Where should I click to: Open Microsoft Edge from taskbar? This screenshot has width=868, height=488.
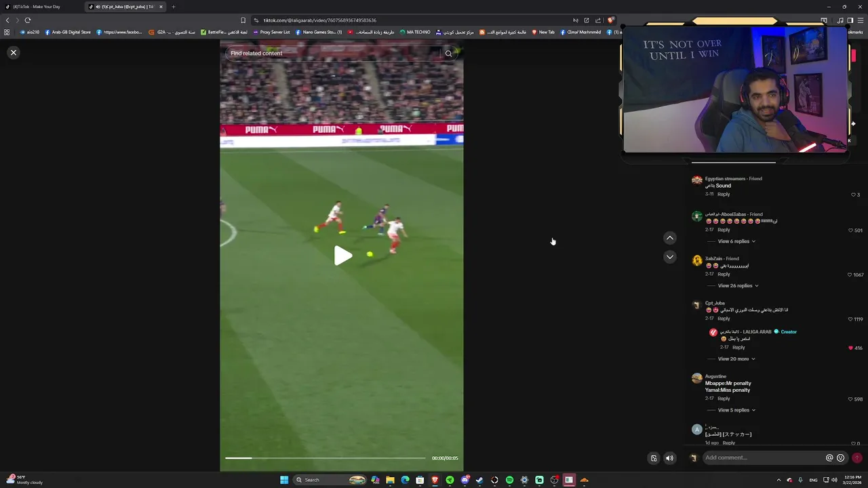[x=405, y=480]
